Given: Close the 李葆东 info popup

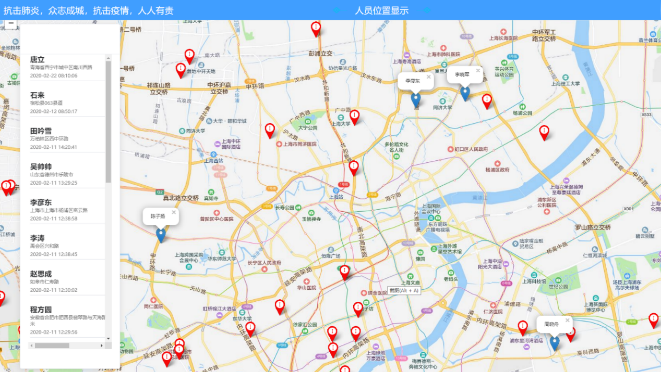Looking at the screenshot, I should (428, 77).
